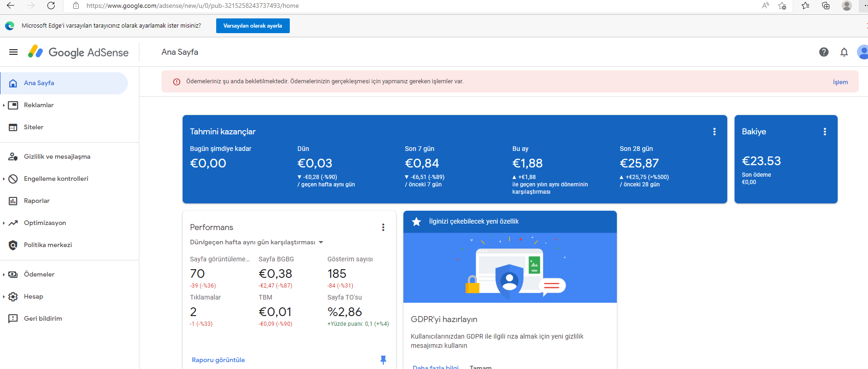Viewport: 868px width, 369px height.
Task: Click the star icon on new feature card
Action: click(x=416, y=222)
